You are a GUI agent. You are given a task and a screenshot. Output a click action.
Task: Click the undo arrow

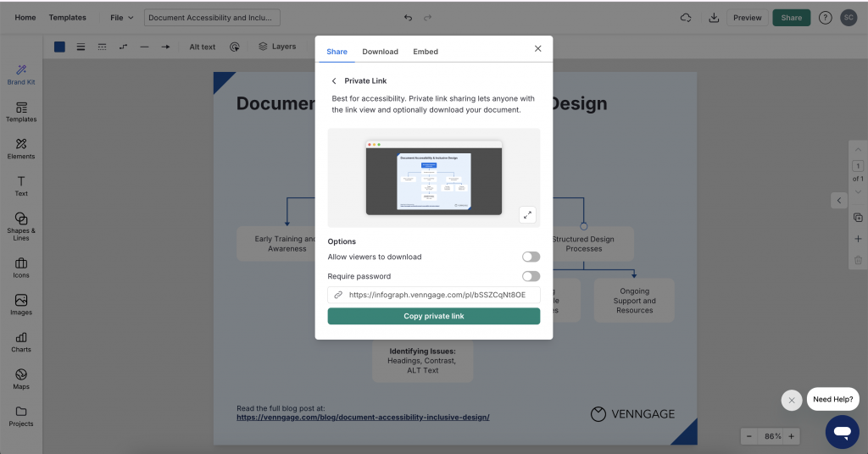point(408,18)
